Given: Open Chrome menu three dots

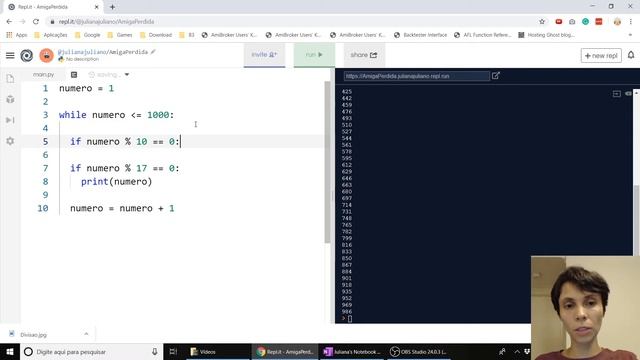Looking at the screenshot, I should tap(631, 22).
